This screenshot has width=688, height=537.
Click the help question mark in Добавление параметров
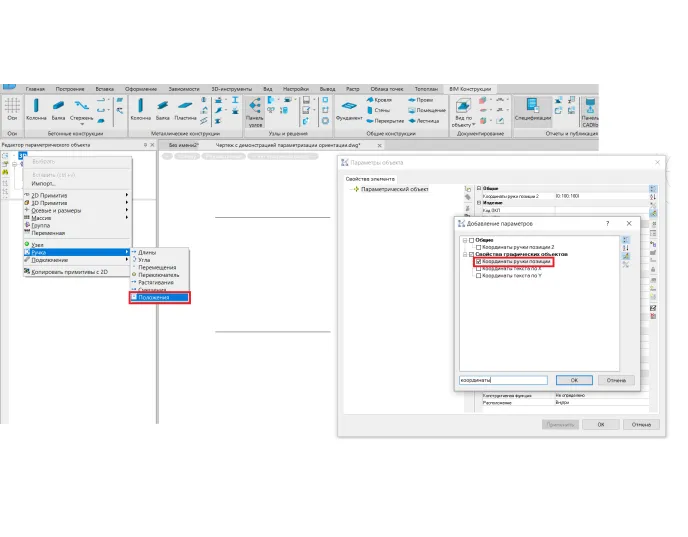(x=607, y=224)
